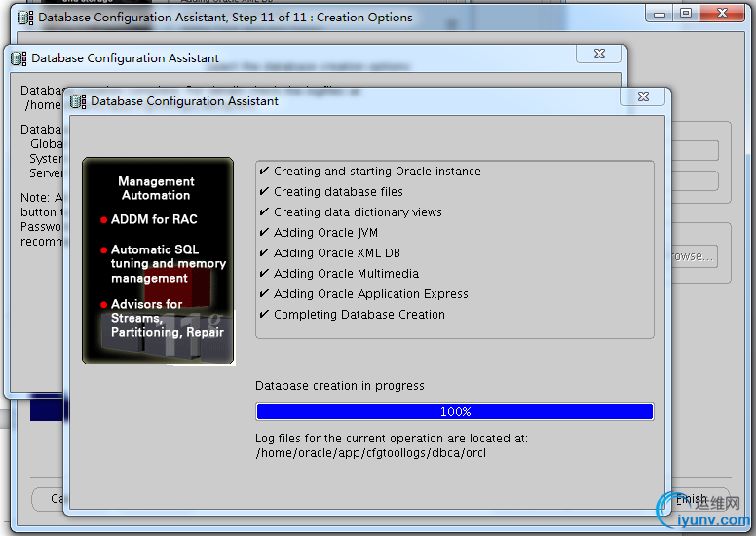Click checkmark beside Adding Oracle JVM
This screenshot has height=536, width=756.
click(264, 233)
